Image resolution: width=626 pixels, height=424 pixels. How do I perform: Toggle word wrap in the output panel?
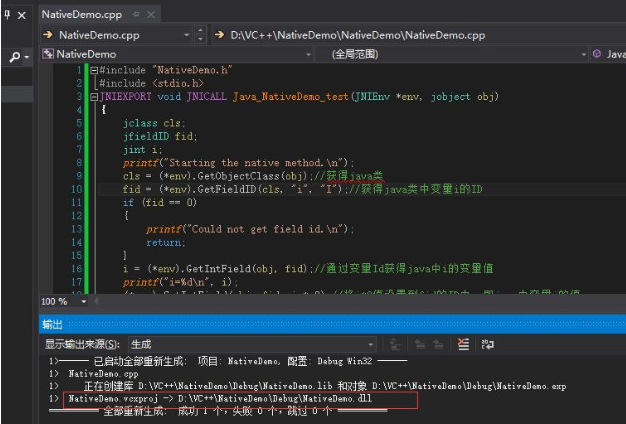pos(487,344)
